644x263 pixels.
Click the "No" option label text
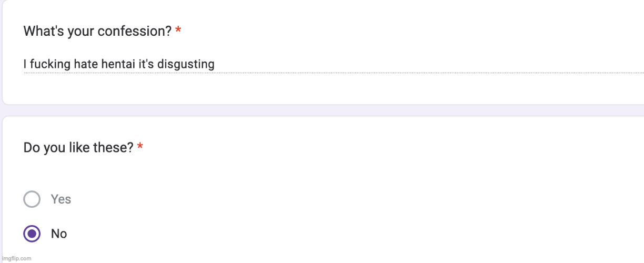59,234
